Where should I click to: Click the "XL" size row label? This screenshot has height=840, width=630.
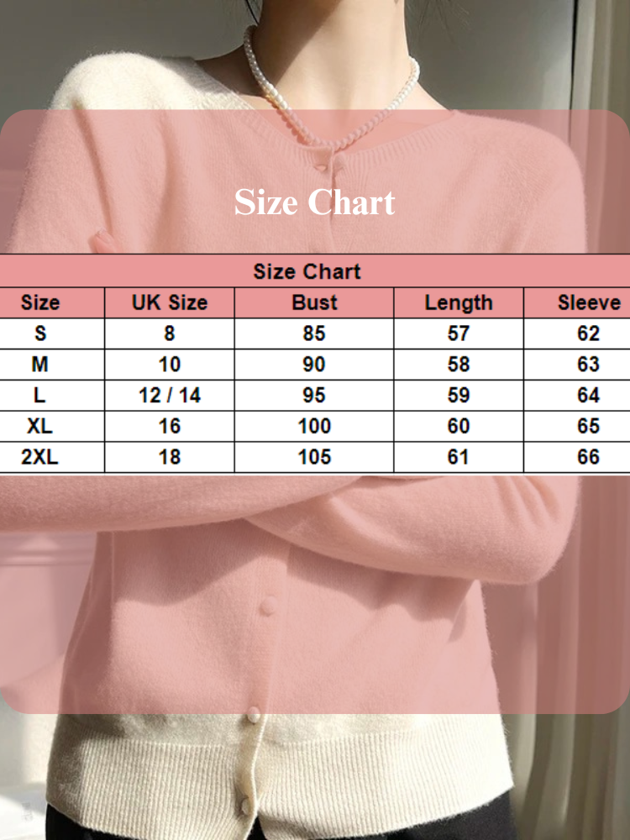coord(40,426)
